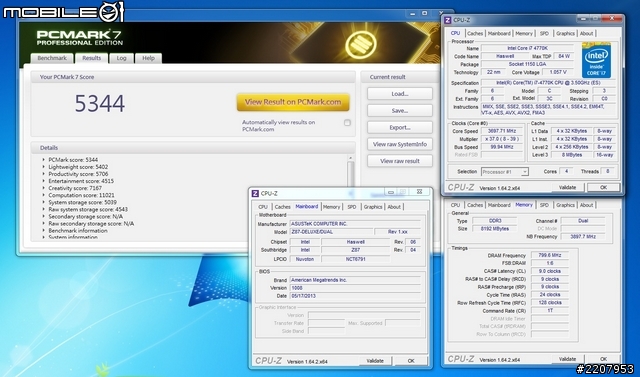The height and width of the screenshot is (377, 640).
Task: Open the PCMark Help tab
Action: pos(148,58)
